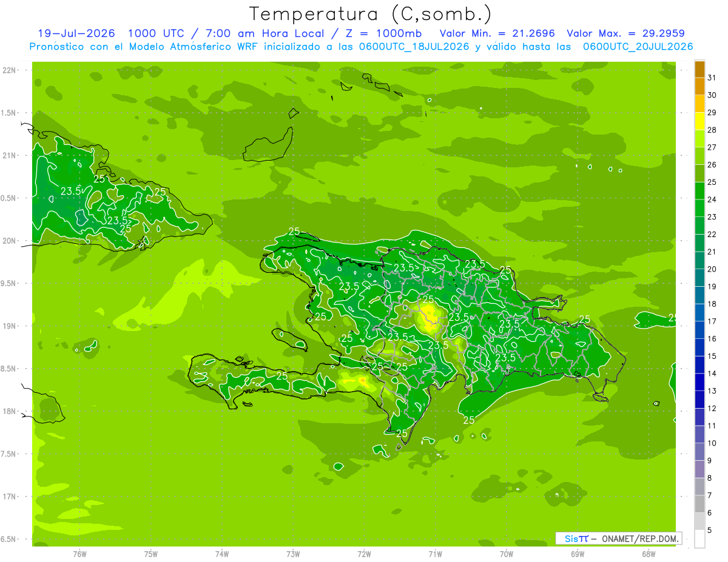Click the colorbar label "15"
728x562 pixels.
coord(712,356)
